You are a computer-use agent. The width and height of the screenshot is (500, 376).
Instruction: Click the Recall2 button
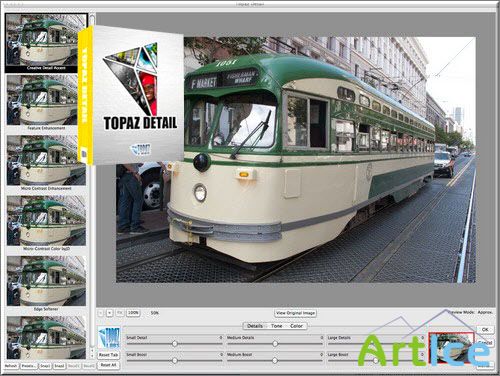[x=89, y=366]
